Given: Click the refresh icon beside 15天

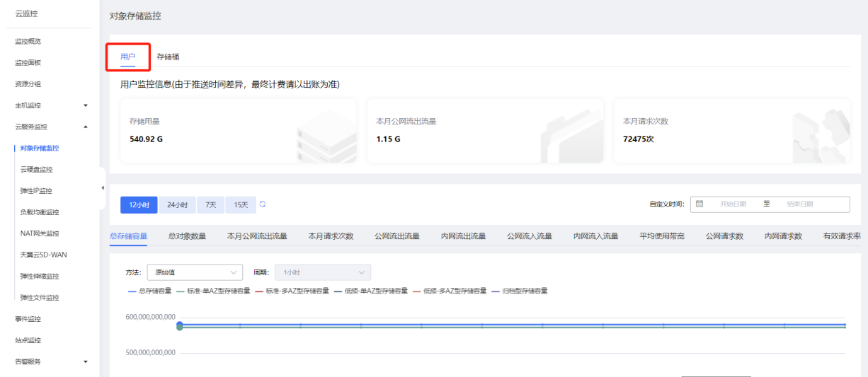Looking at the screenshot, I should (263, 204).
